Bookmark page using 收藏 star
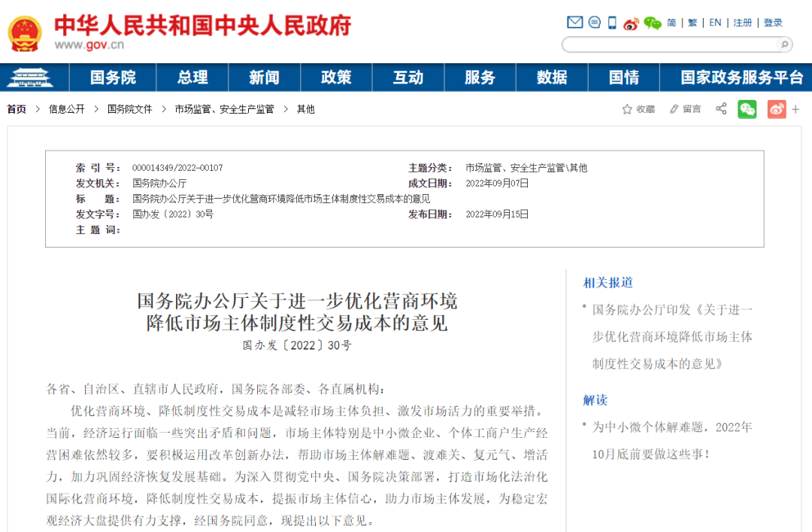Viewport: 812px width, 532px height. tap(638, 109)
